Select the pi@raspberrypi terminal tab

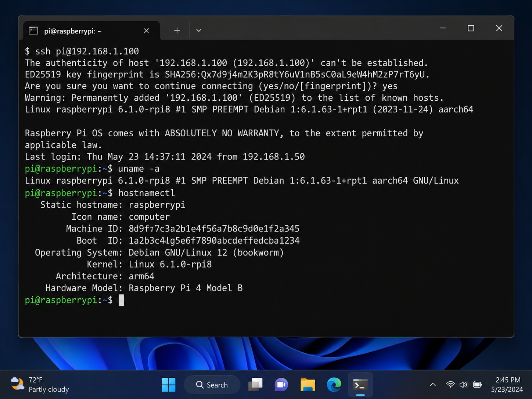point(91,31)
